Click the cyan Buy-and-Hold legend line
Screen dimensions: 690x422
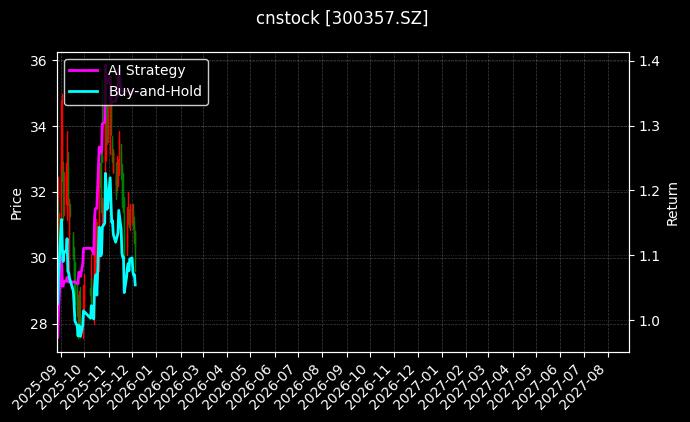tap(84, 92)
